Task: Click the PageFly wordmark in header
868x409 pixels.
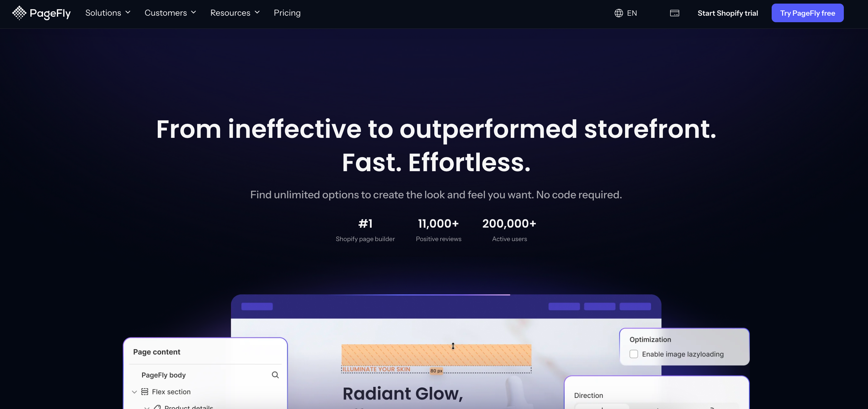Action: click(50, 13)
